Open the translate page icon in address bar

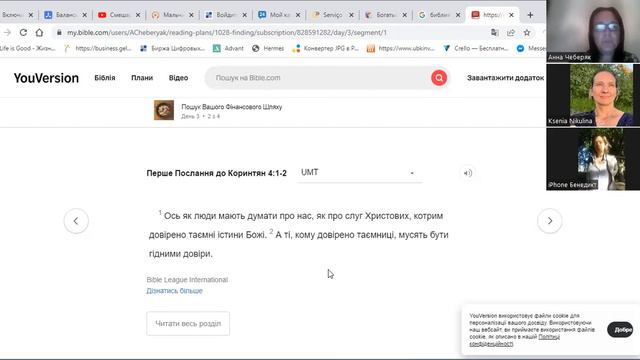click(495, 32)
